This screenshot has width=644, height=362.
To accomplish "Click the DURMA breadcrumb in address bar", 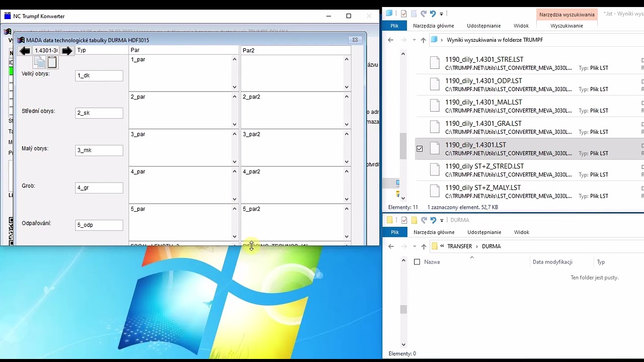I will click(491, 246).
